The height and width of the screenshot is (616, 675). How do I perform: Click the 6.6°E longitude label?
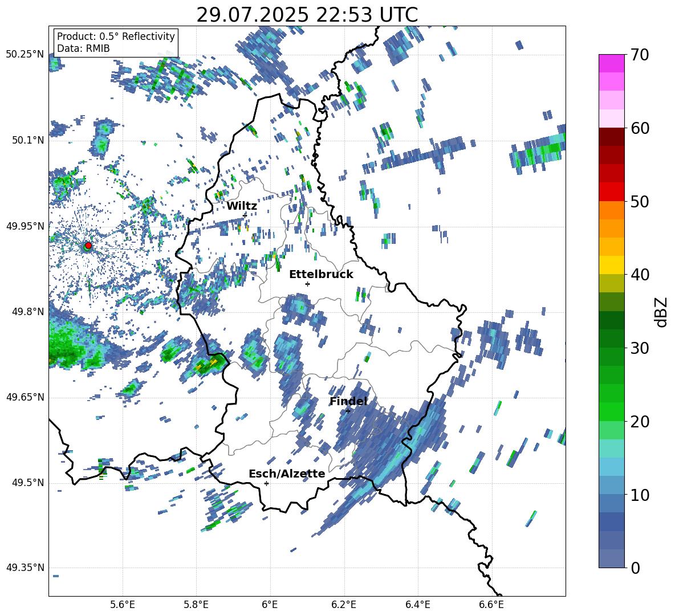491,605
